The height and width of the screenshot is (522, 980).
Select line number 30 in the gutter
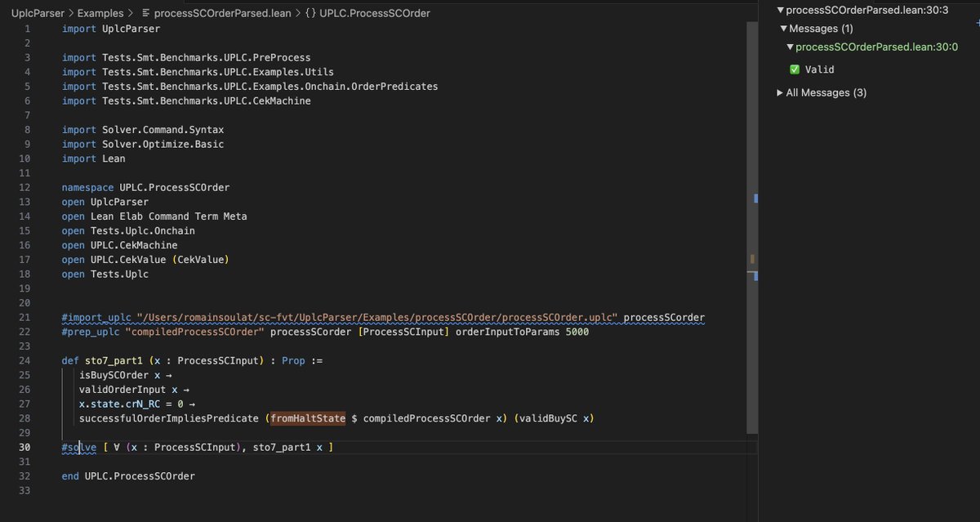tap(24, 447)
